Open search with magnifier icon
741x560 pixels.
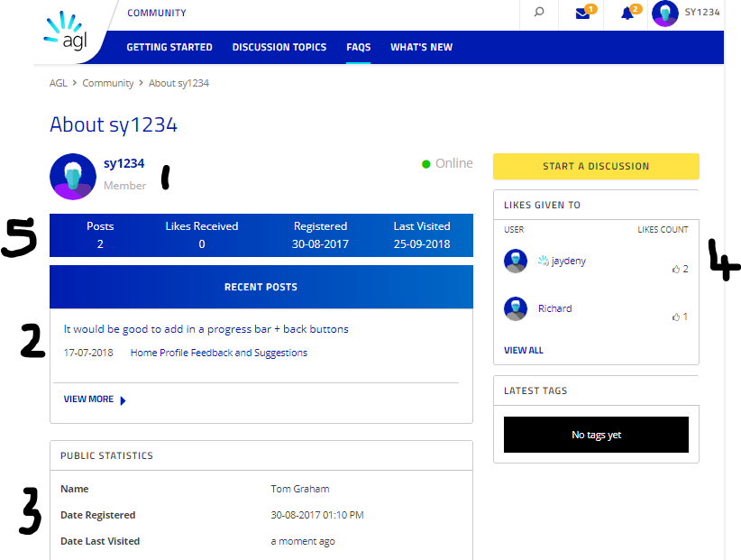point(539,14)
